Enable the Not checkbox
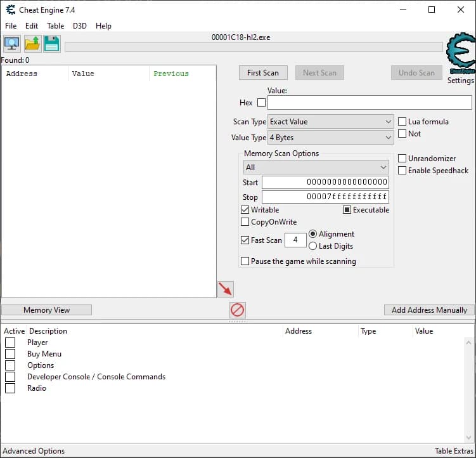Screen dimensions: 476x458 (x=402, y=133)
